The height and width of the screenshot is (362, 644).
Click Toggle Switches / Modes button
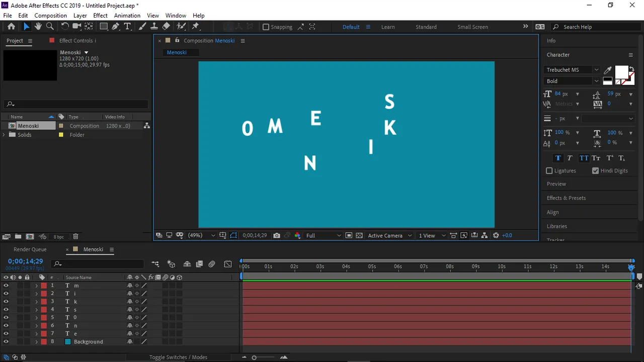pyautogui.click(x=178, y=357)
